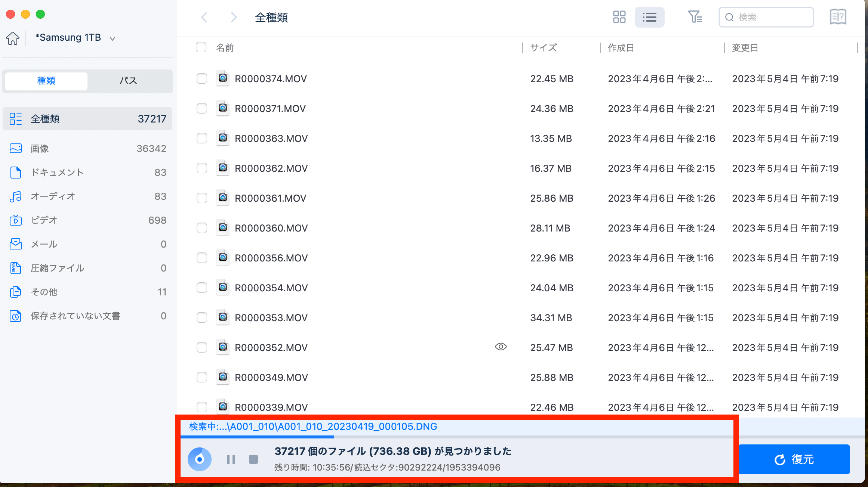
Task: Check the box for R0000363.MOV
Action: point(202,138)
